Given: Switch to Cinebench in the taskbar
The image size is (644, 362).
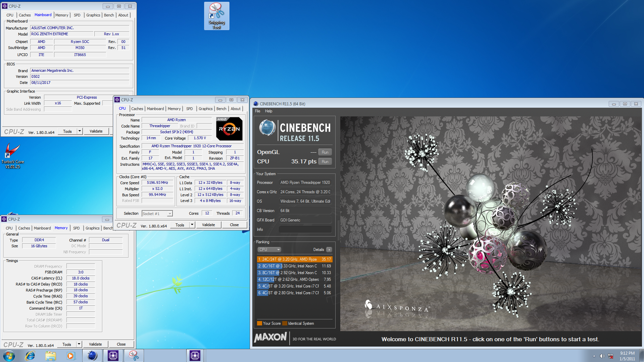Looking at the screenshot, I should click(x=92, y=356).
